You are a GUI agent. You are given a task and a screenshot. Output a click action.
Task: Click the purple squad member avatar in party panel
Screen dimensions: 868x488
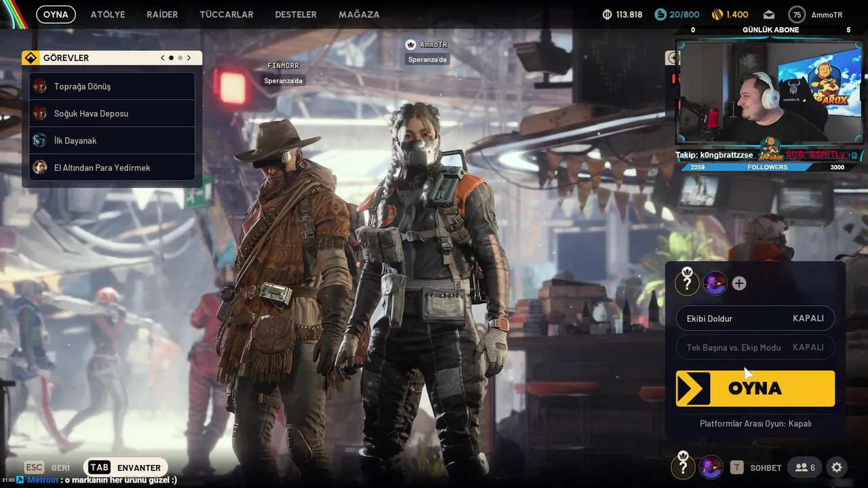pos(715,283)
